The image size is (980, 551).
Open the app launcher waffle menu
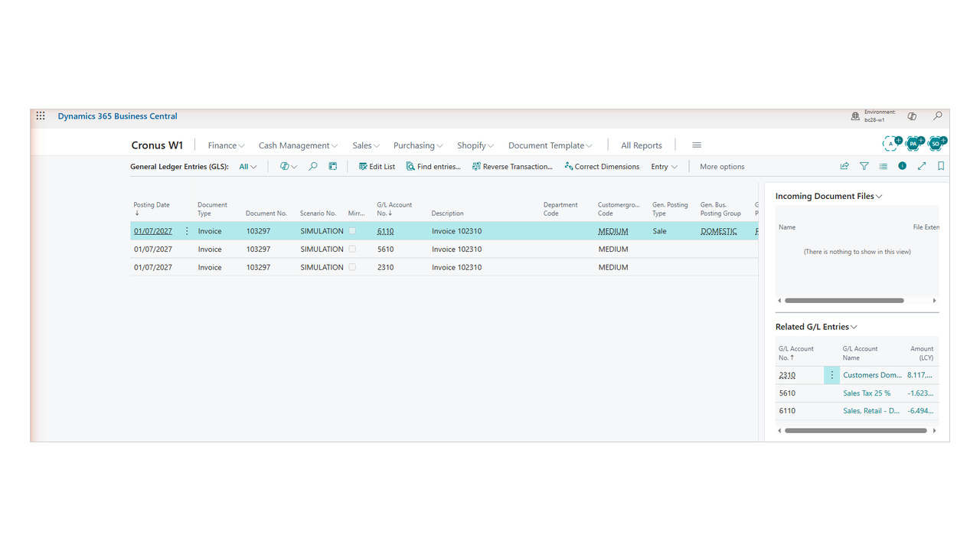(x=41, y=116)
